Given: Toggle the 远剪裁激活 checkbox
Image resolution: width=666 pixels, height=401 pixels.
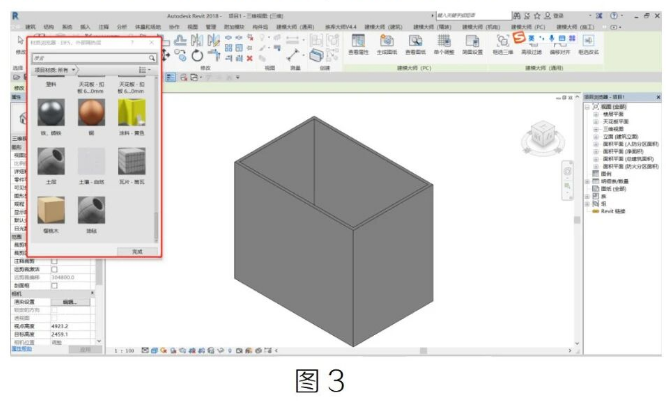Looking at the screenshot, I should 54,269.
